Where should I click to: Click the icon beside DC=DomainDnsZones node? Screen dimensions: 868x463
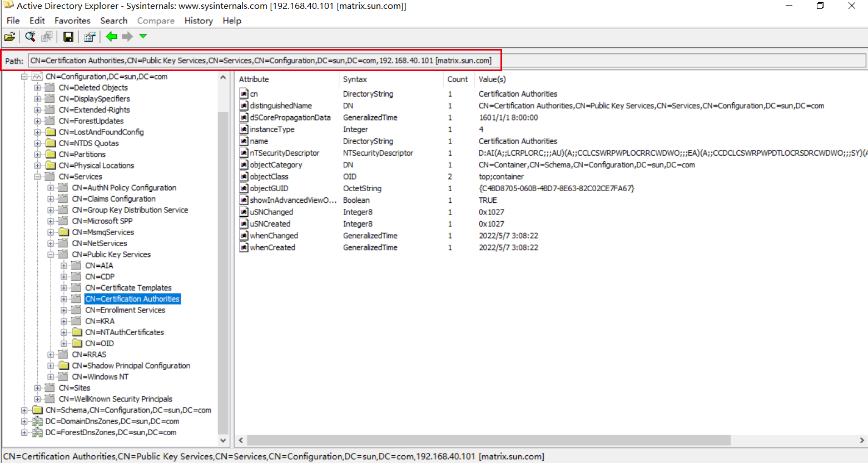coord(37,421)
